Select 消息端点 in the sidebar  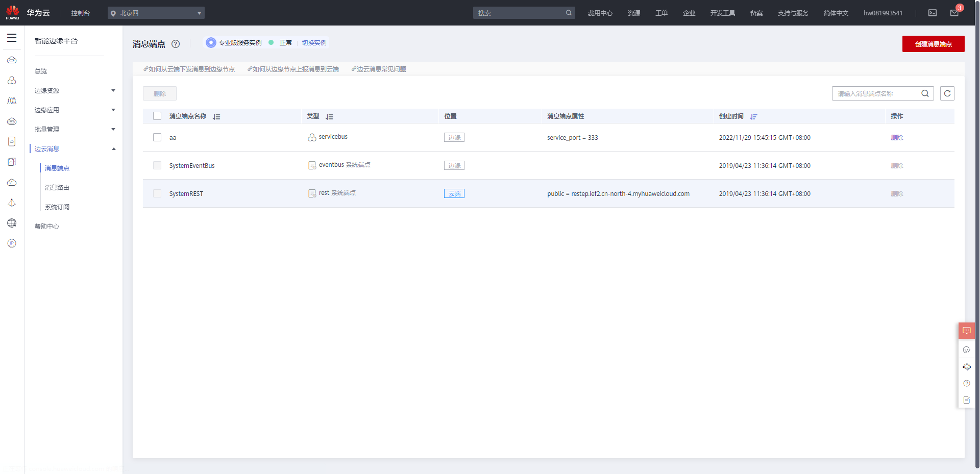57,168
